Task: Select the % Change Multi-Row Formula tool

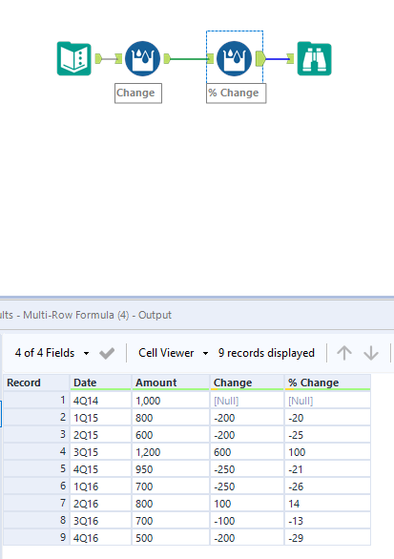Action: click(234, 58)
